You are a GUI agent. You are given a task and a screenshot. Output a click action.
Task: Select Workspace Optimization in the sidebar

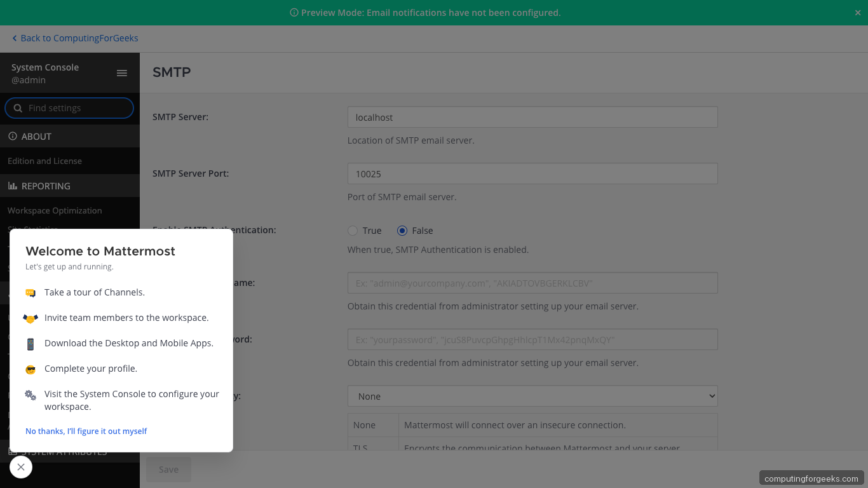tap(54, 210)
